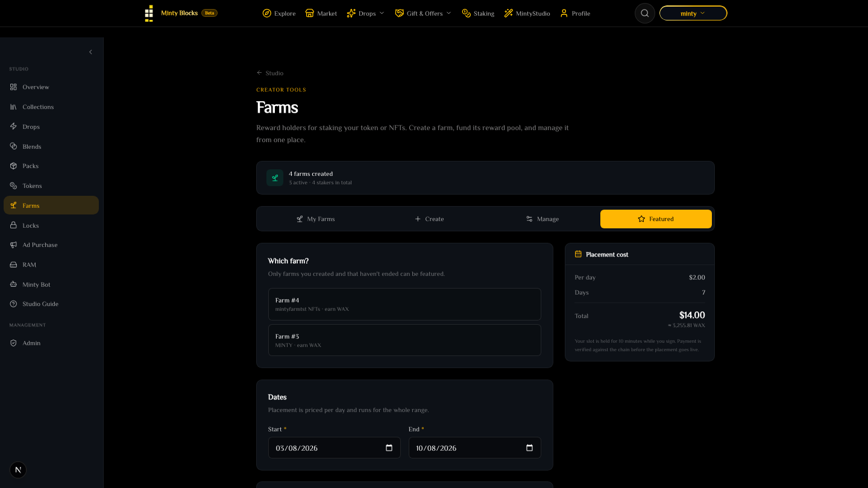
Task: Select Farm #4 to feature
Action: [x=404, y=304]
